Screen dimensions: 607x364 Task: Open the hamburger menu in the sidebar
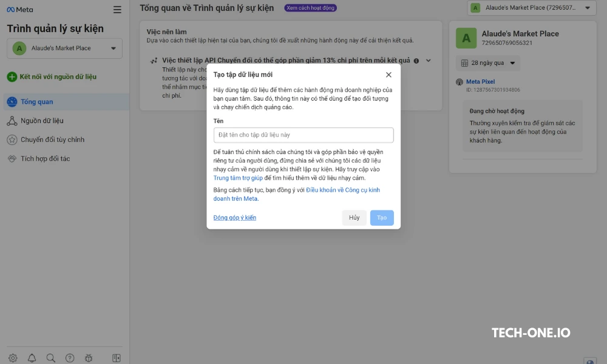click(x=117, y=10)
